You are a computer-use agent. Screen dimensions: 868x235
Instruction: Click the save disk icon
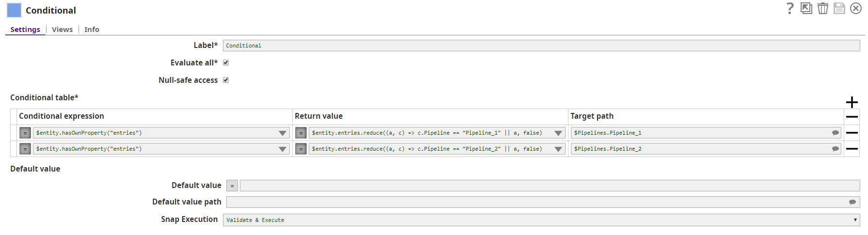click(839, 8)
